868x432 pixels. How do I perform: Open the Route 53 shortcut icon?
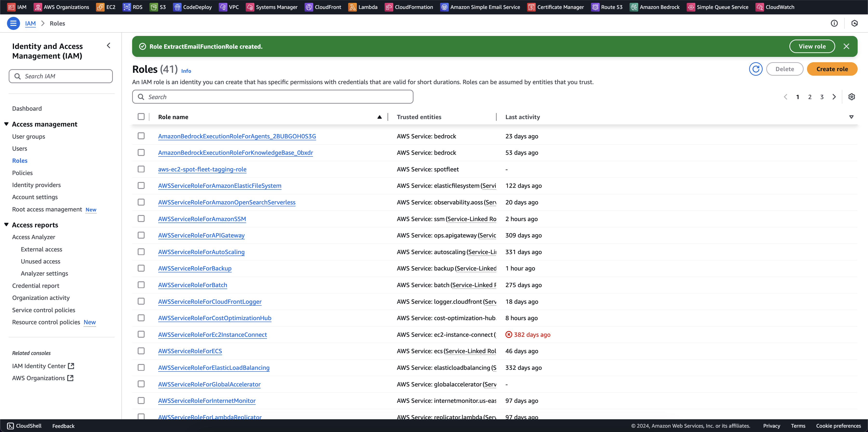pyautogui.click(x=595, y=7)
